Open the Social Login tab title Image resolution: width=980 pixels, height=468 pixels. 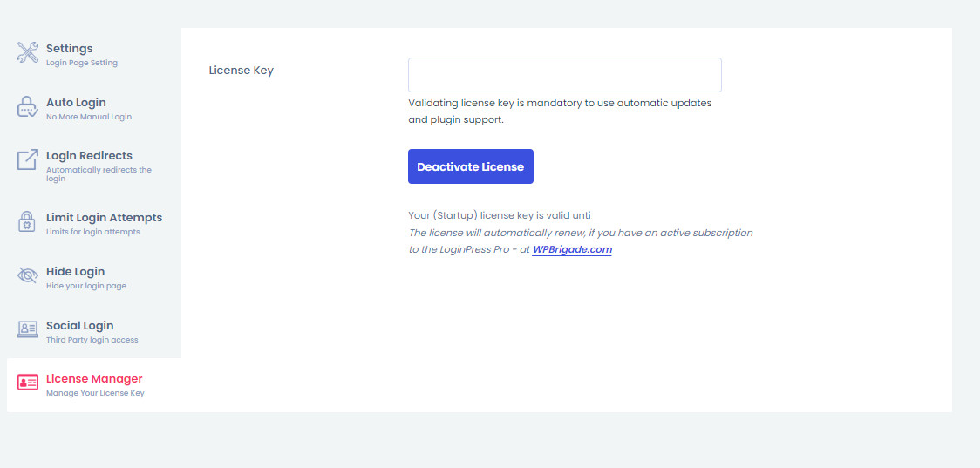79,326
